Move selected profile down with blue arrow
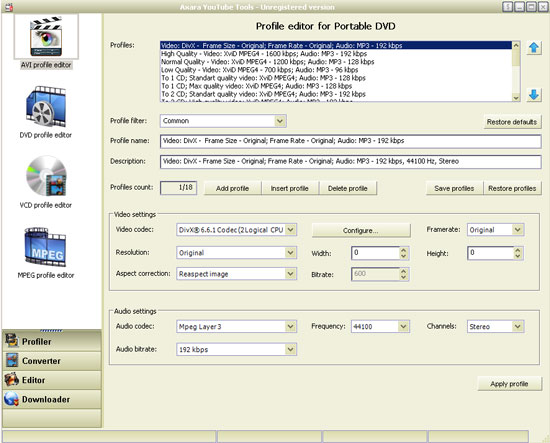550x443 pixels. 534,95
